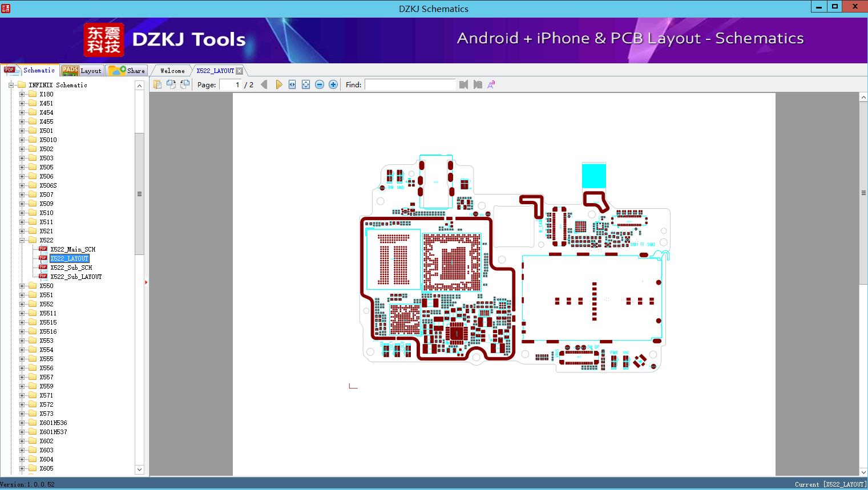Screen dimensions: 868x490
Task: Click the fit whole page icon
Action: [306, 84]
